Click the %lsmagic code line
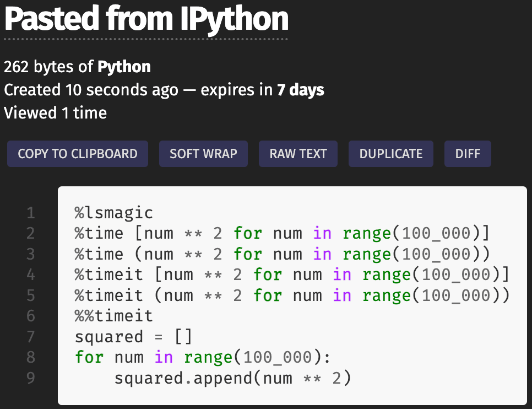The height and width of the screenshot is (409, 532). click(x=113, y=213)
